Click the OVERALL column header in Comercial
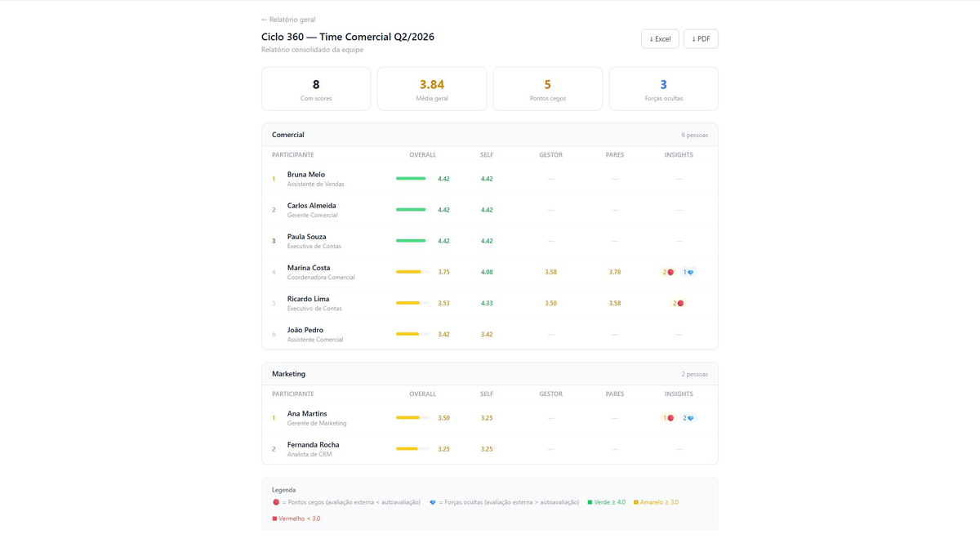 coord(422,155)
